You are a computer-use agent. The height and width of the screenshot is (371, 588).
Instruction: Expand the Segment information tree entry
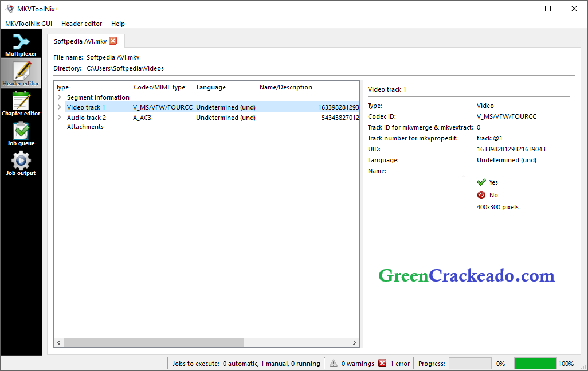tap(60, 97)
